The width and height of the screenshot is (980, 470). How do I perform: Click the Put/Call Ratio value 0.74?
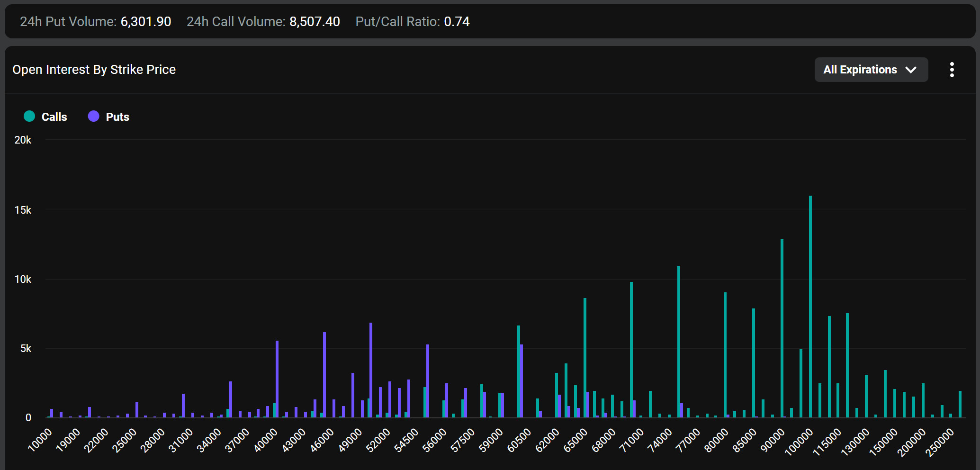pos(457,22)
